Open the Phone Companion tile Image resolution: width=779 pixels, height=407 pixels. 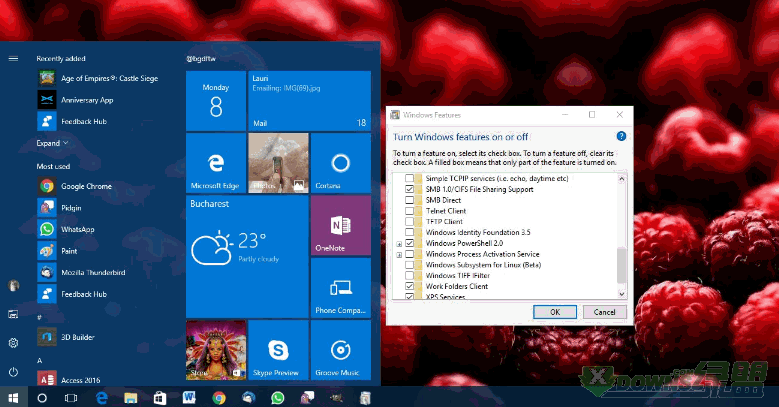(x=340, y=288)
